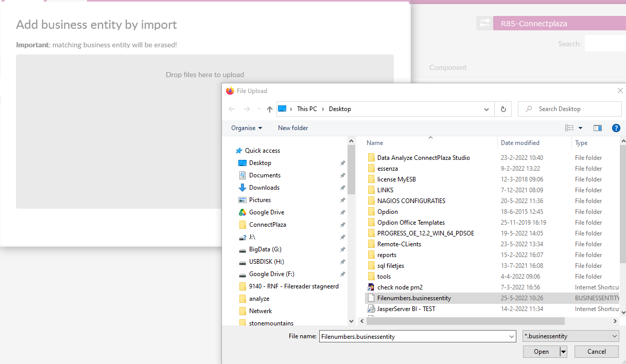Sort files by Date modified column

pos(520,143)
